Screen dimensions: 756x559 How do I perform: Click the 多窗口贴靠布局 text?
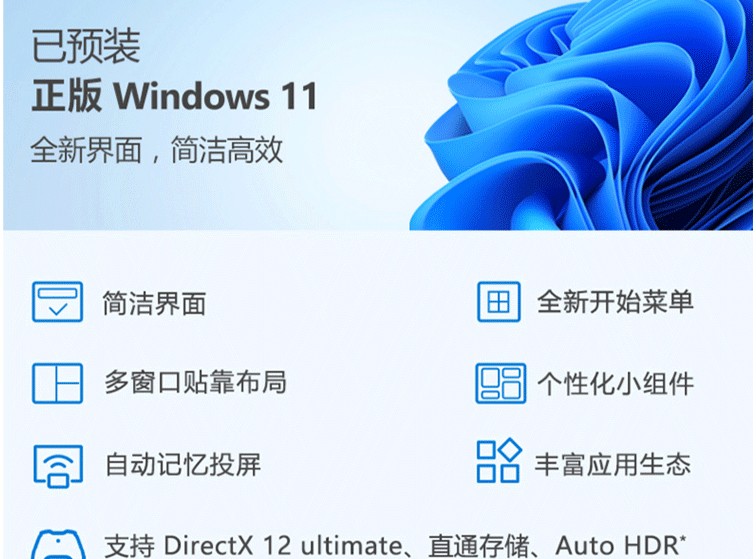(196, 382)
